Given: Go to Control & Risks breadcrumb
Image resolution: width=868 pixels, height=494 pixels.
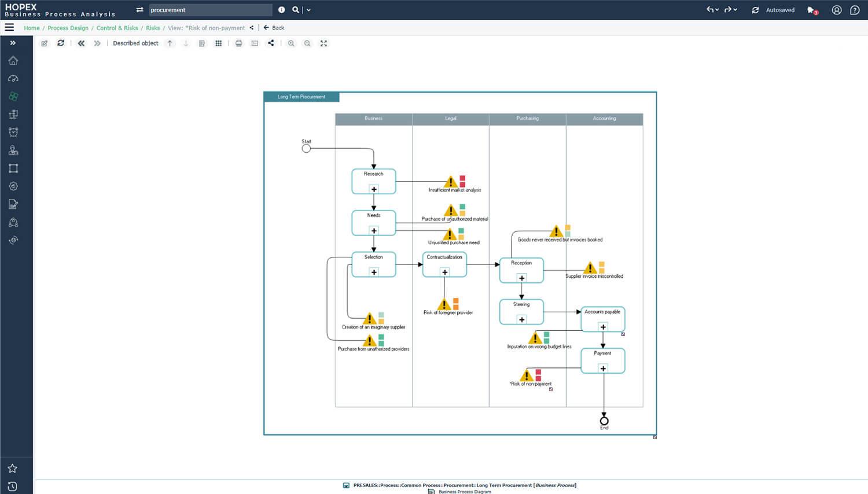Looking at the screenshot, I should 117,28.
